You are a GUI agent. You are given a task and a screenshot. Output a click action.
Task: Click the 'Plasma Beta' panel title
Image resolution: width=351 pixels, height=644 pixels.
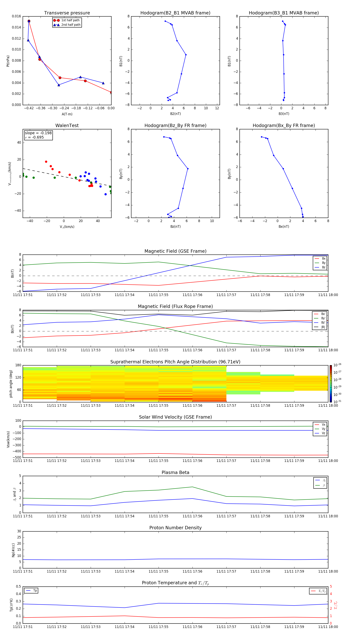(175, 473)
